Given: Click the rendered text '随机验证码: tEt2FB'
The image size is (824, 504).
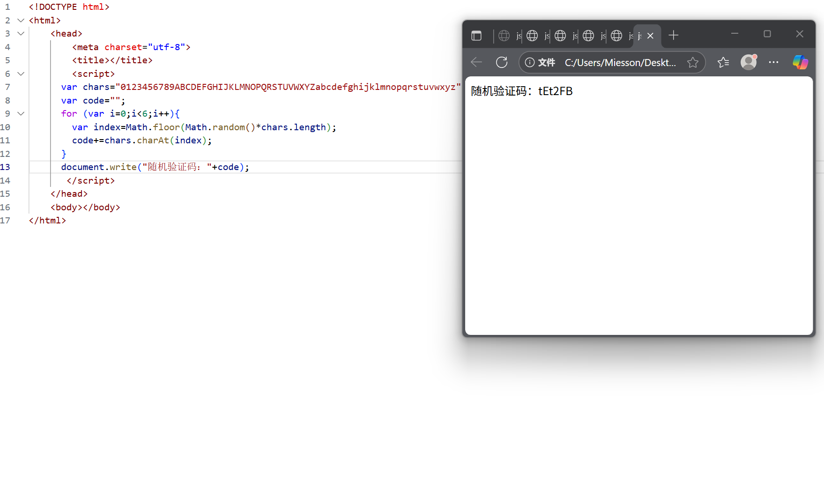Looking at the screenshot, I should (522, 91).
